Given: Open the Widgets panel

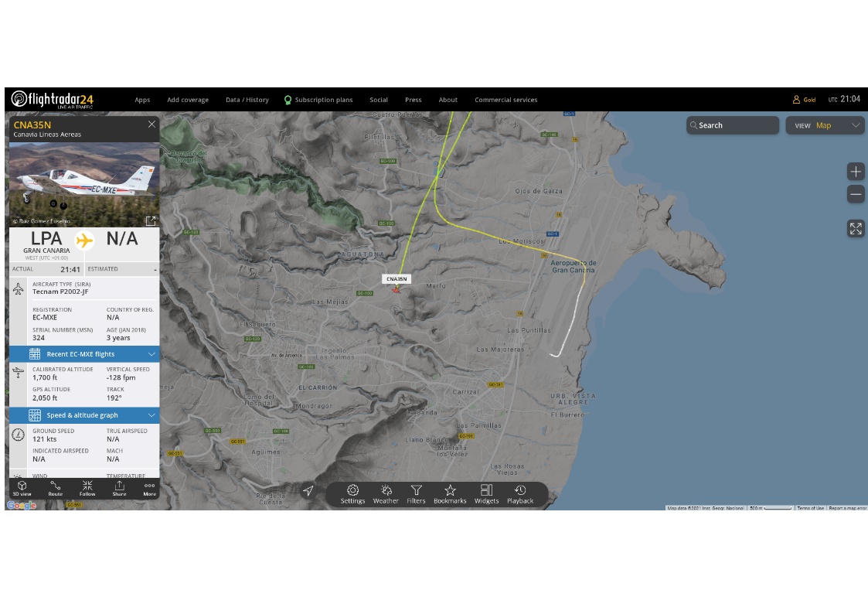Looking at the screenshot, I should pyautogui.click(x=487, y=494).
